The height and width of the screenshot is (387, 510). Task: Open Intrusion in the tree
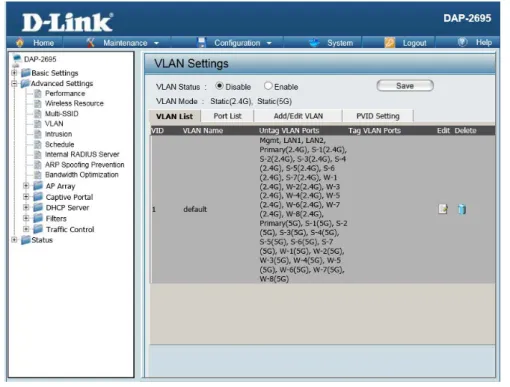[58, 134]
